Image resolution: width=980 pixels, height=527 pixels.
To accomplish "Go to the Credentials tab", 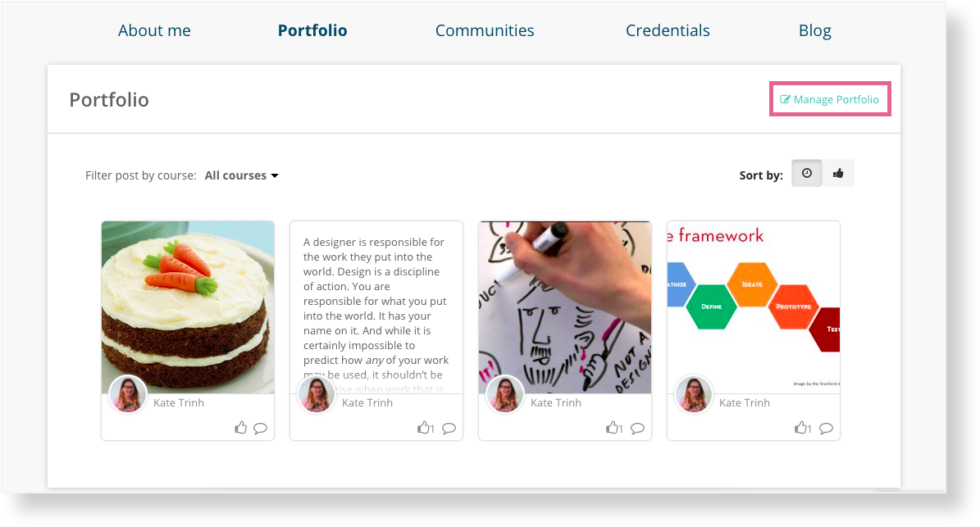I will pos(668,30).
